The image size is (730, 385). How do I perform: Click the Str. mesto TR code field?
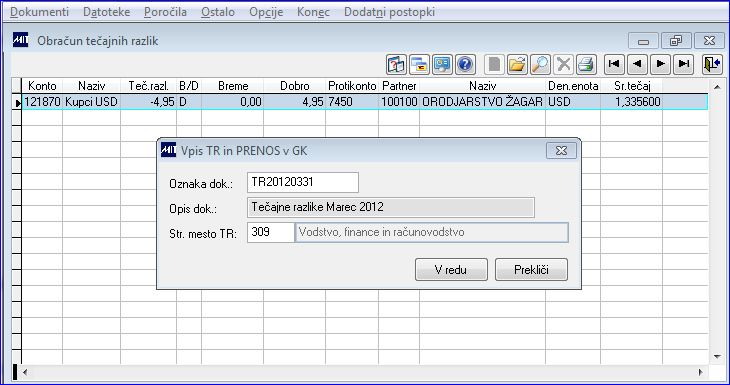[x=270, y=232]
